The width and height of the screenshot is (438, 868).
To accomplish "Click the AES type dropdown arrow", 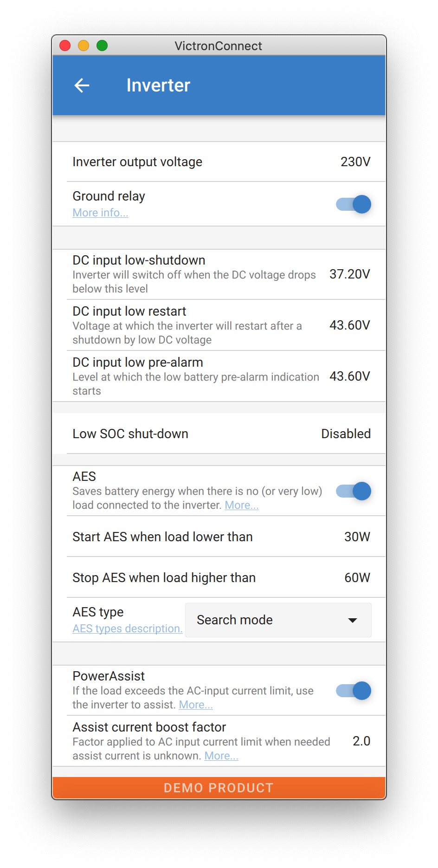I will [x=353, y=620].
